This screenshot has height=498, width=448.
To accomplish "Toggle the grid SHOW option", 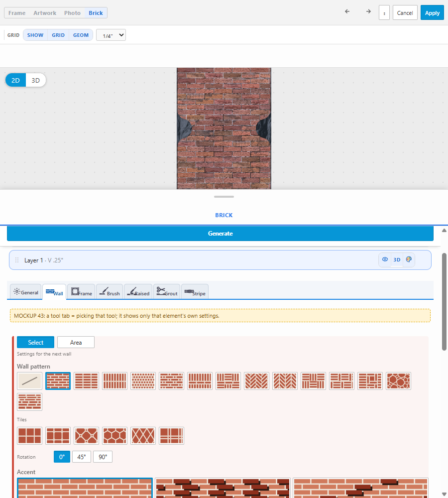I will pyautogui.click(x=35, y=35).
